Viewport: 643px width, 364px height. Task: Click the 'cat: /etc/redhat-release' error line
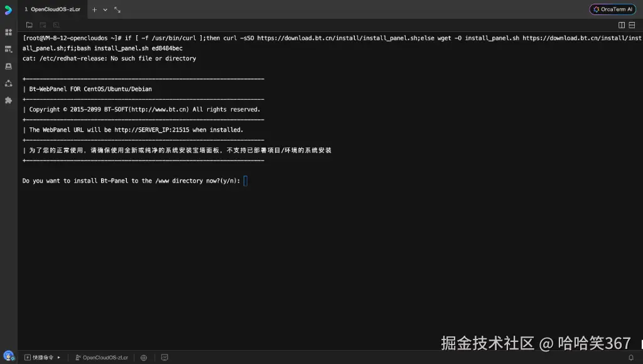(109, 58)
